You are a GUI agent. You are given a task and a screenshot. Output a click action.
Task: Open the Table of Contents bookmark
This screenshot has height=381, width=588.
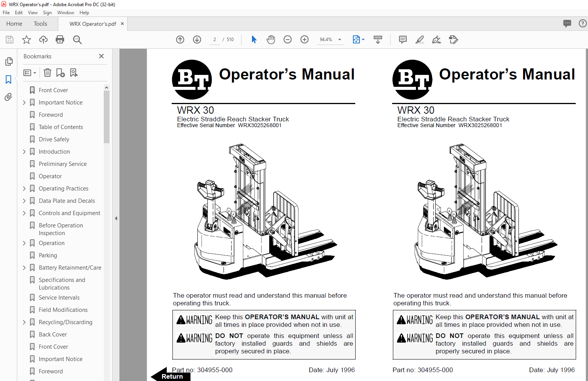[61, 127]
